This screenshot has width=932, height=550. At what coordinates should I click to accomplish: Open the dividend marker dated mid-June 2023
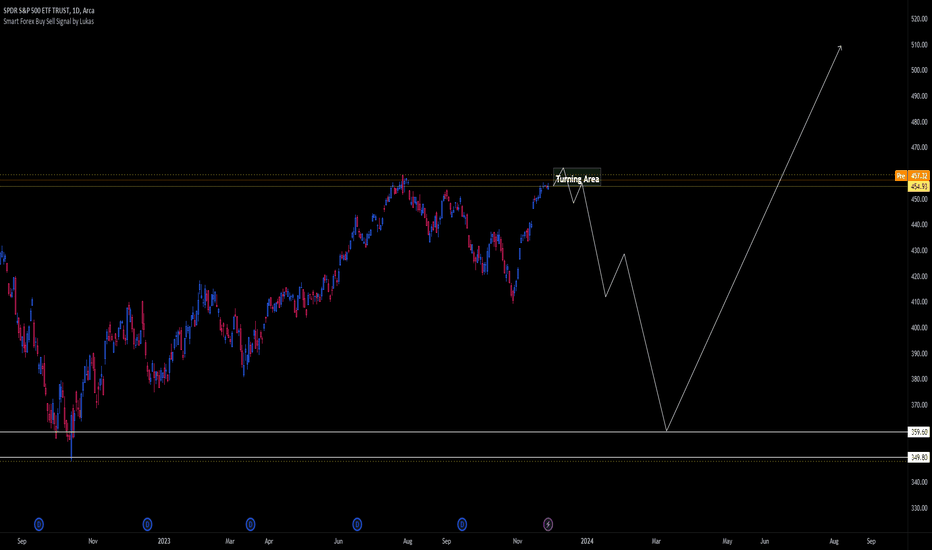point(357,524)
